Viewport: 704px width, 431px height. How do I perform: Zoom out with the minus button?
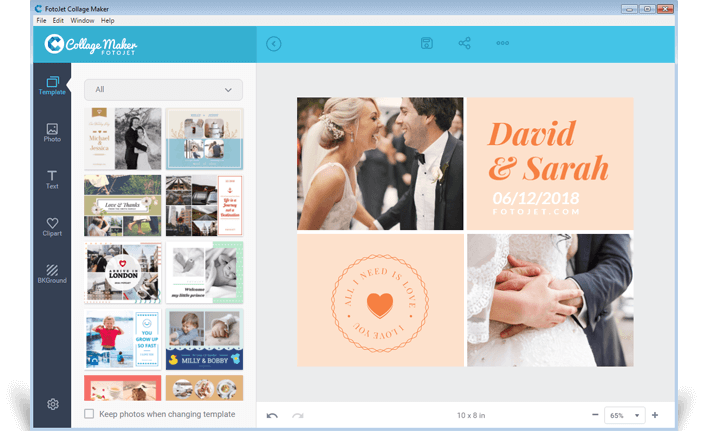[x=595, y=415]
